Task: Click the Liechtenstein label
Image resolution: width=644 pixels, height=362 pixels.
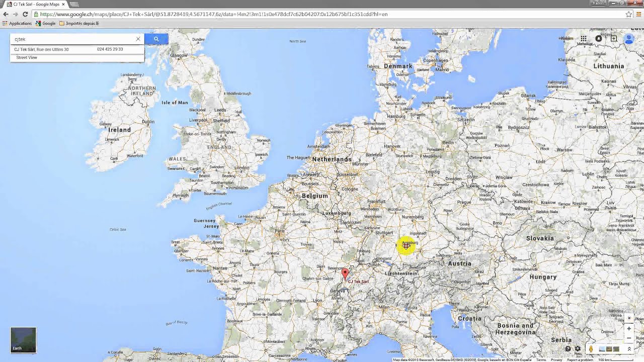Action: (401, 273)
